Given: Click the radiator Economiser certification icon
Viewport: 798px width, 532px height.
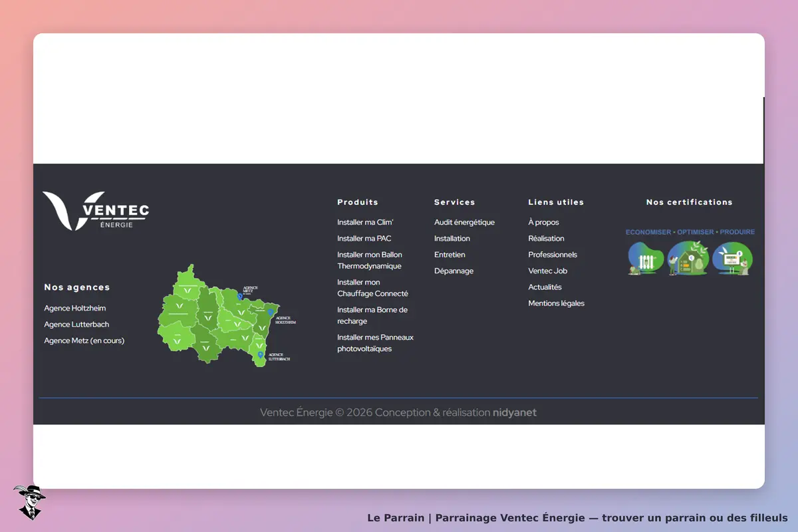Looking at the screenshot, I should (646, 258).
